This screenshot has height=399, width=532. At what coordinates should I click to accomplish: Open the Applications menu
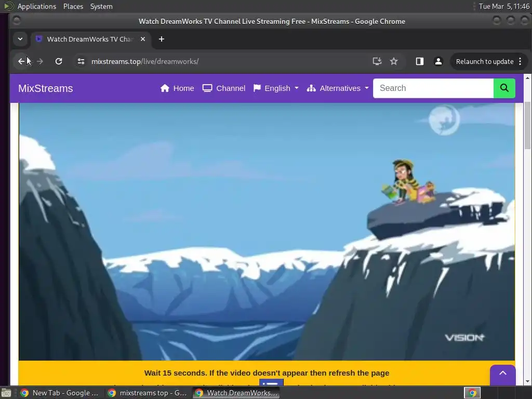click(x=37, y=6)
